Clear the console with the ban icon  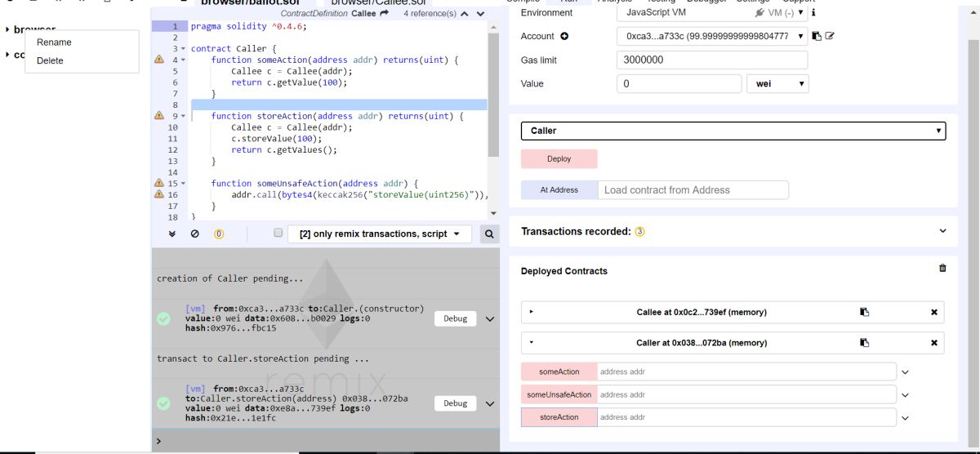pyautogui.click(x=194, y=234)
